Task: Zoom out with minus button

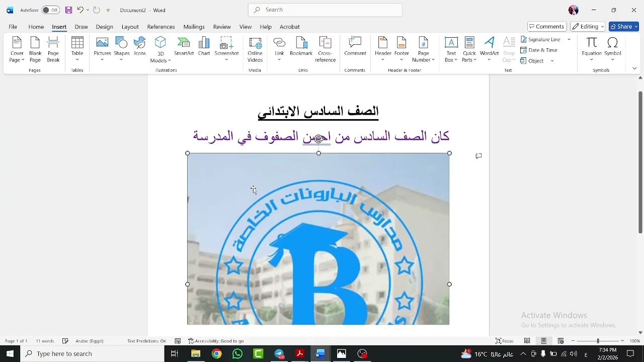Action: [573, 341]
